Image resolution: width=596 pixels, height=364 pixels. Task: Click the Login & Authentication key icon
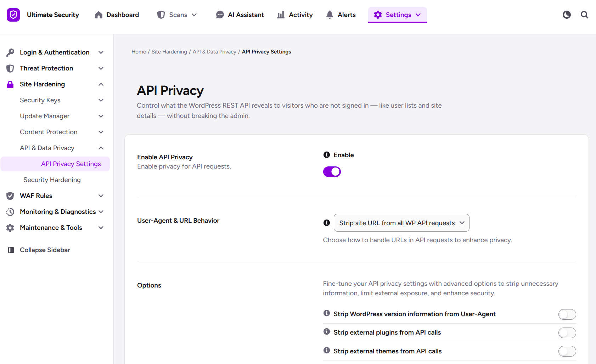point(10,52)
